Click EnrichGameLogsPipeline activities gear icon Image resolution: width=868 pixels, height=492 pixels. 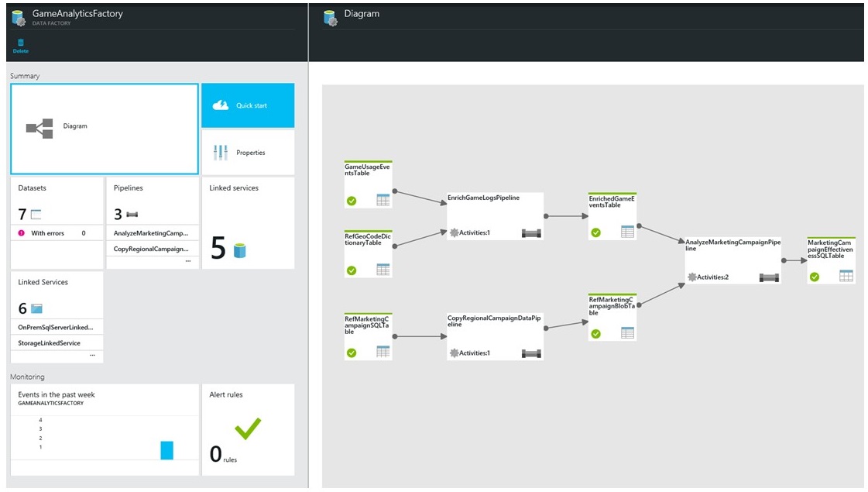coord(455,232)
